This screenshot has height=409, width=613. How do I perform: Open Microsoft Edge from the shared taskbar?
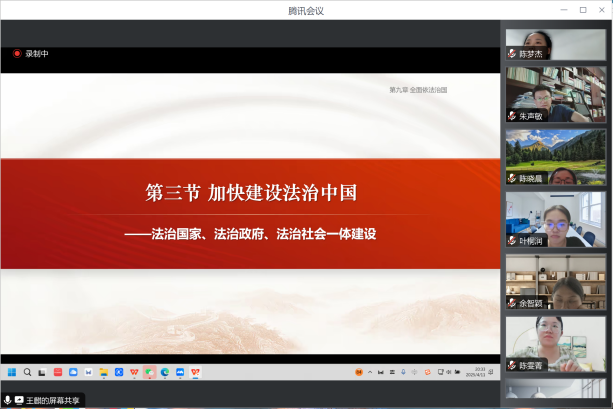click(165, 372)
